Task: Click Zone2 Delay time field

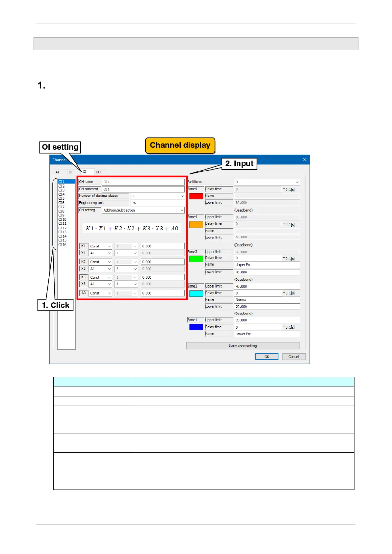Action: 258,293
